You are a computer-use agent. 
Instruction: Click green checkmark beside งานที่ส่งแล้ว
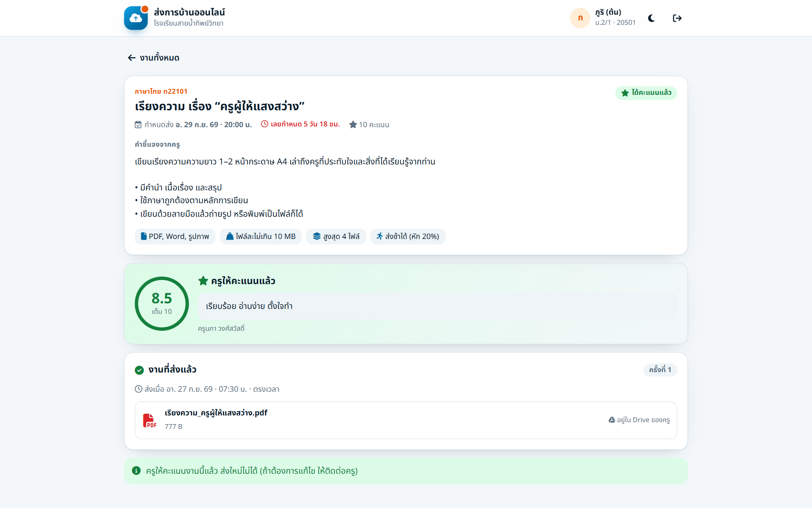pyautogui.click(x=139, y=370)
